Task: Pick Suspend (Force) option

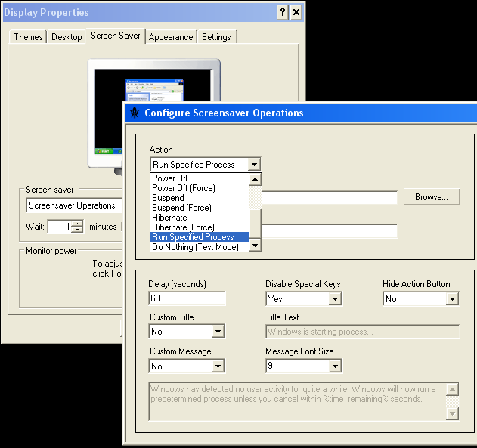Action: [200, 208]
